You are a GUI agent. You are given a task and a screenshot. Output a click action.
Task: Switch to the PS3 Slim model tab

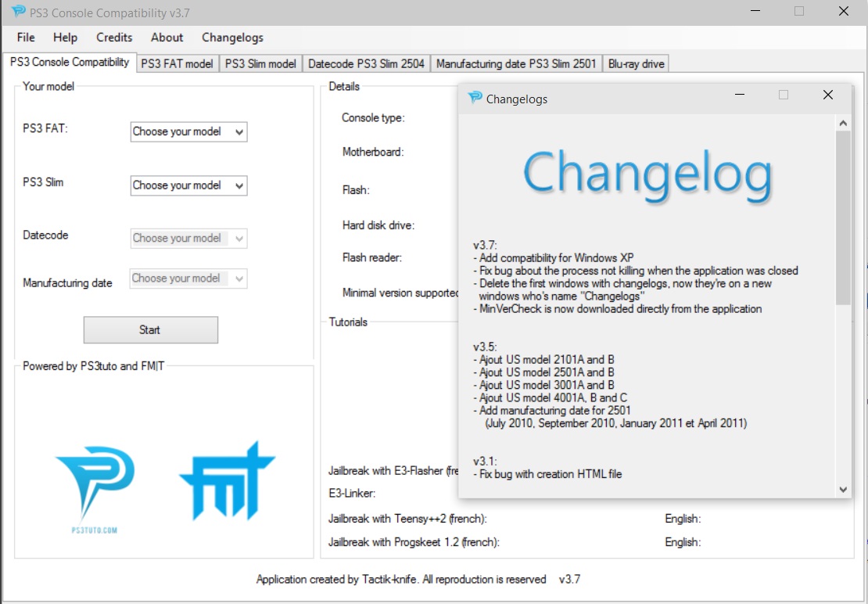click(260, 63)
